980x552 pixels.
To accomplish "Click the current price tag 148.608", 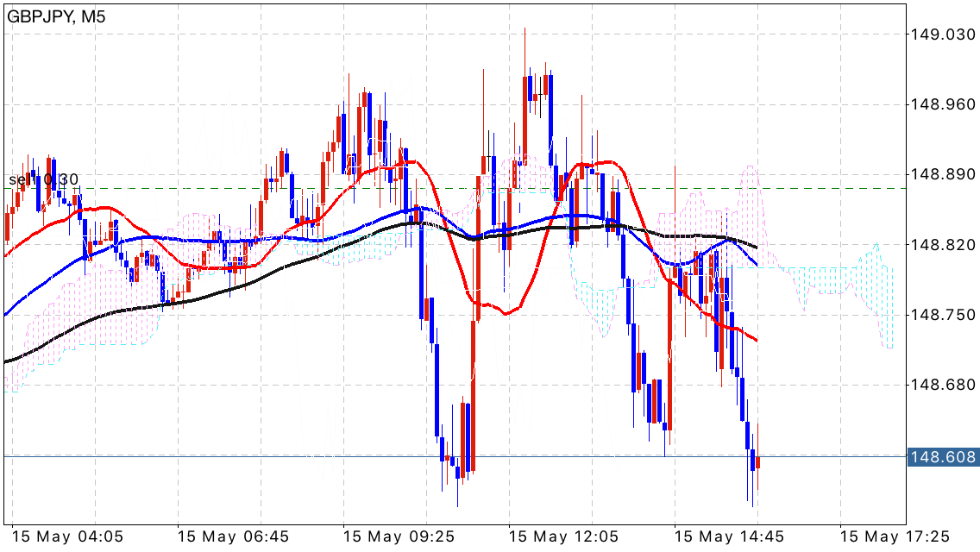I will (x=943, y=457).
